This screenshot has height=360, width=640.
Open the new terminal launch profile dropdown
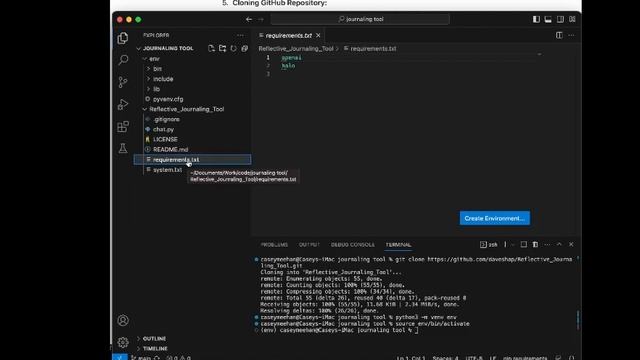coord(513,244)
